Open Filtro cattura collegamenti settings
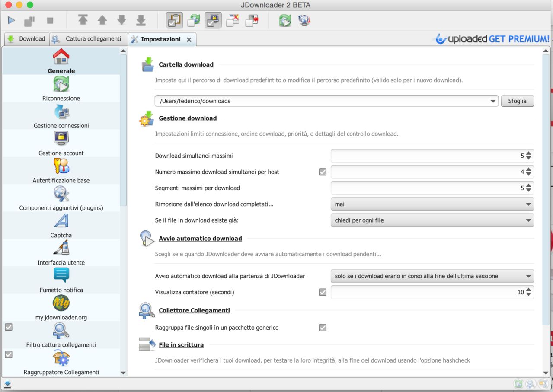 tap(61, 335)
